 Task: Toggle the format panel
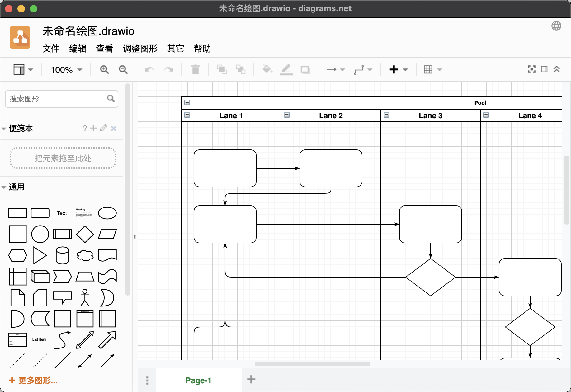click(544, 69)
